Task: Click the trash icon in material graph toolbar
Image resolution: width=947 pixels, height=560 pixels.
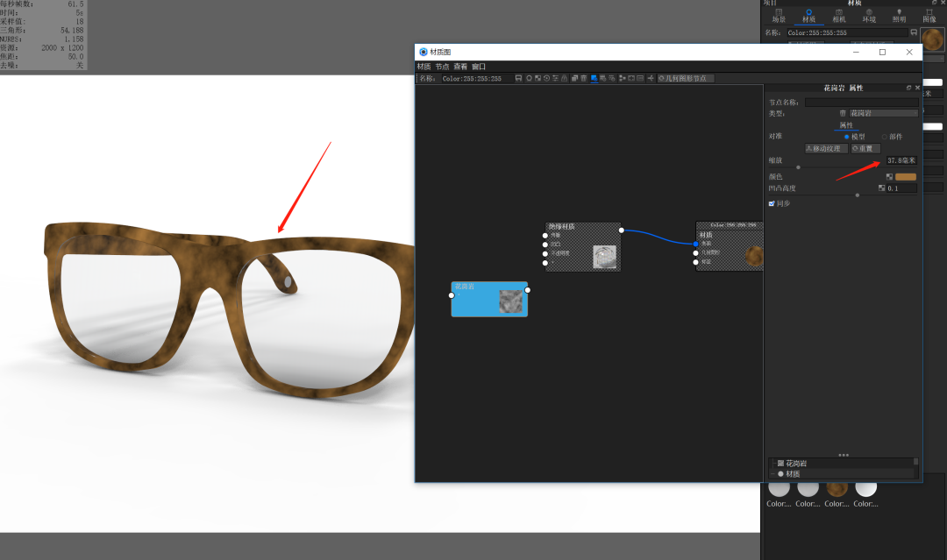Action: tap(583, 78)
